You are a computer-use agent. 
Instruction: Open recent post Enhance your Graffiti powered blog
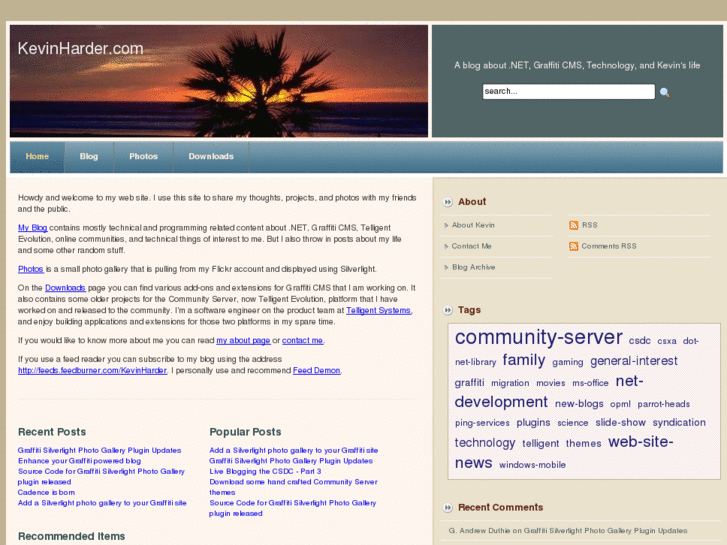click(x=79, y=461)
